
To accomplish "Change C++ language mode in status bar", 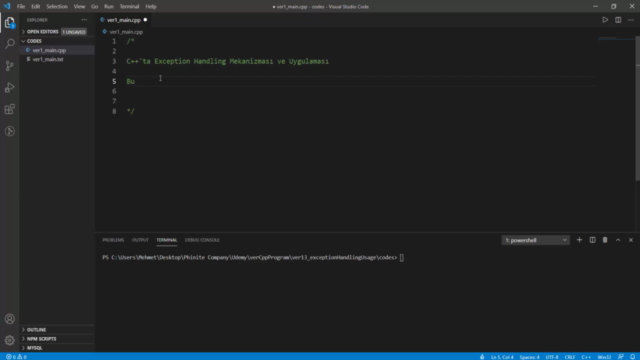I will (586, 357).
